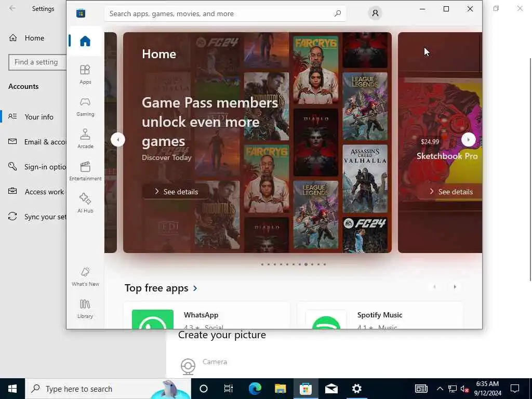Click the magnifier icon in Store search box
The height and width of the screenshot is (399, 532).
click(337, 14)
